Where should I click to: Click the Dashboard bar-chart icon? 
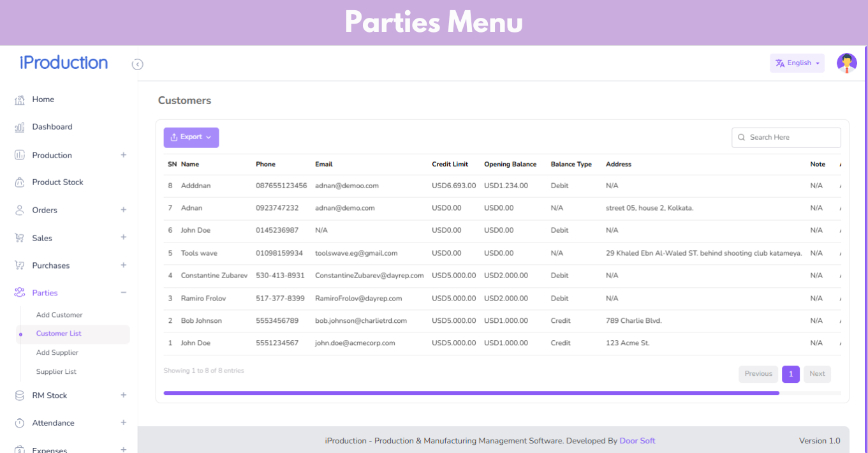[x=20, y=127]
